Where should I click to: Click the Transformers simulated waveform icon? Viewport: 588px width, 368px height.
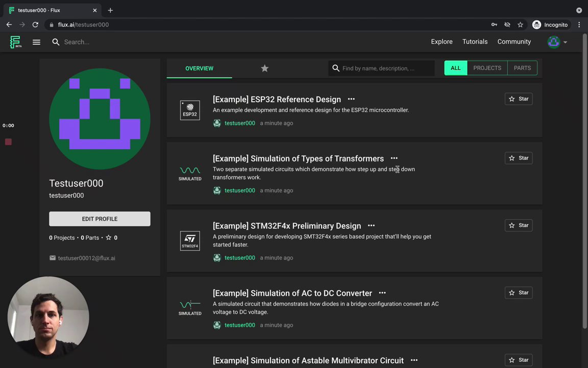[x=190, y=173]
